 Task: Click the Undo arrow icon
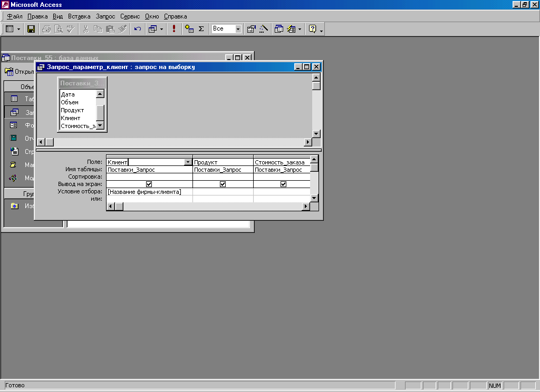138,29
